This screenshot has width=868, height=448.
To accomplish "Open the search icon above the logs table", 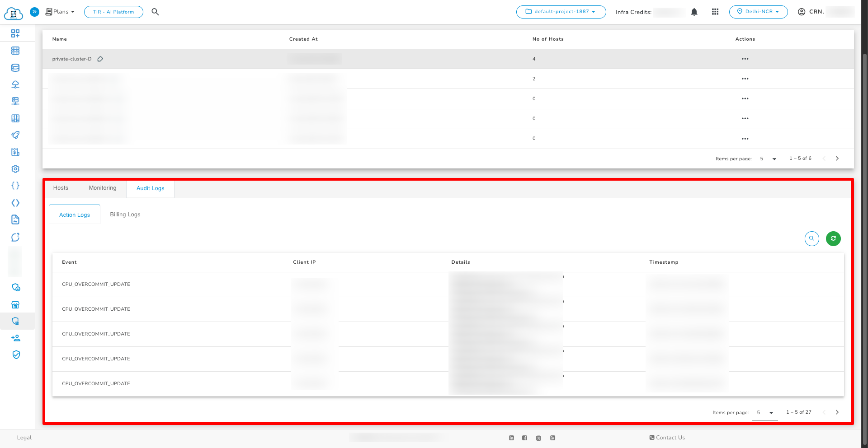I will [x=811, y=238].
